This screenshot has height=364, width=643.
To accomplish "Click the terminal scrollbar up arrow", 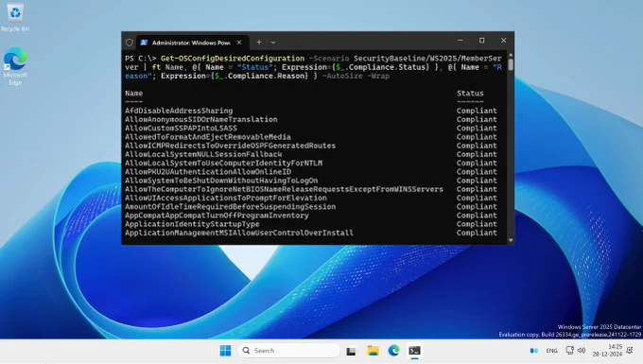I will point(511,55).
